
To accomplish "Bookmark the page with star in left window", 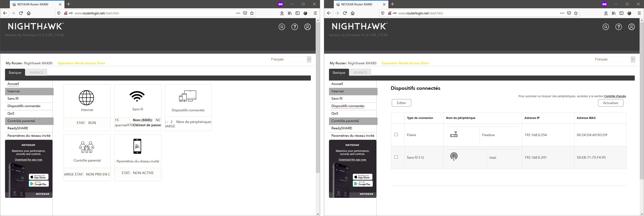I will [252, 13].
